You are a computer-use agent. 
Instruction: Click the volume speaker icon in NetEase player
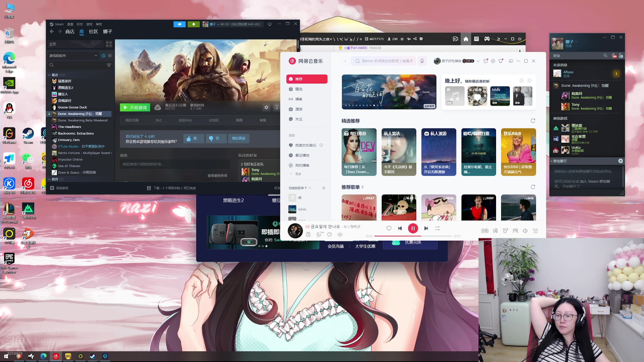[x=525, y=231]
